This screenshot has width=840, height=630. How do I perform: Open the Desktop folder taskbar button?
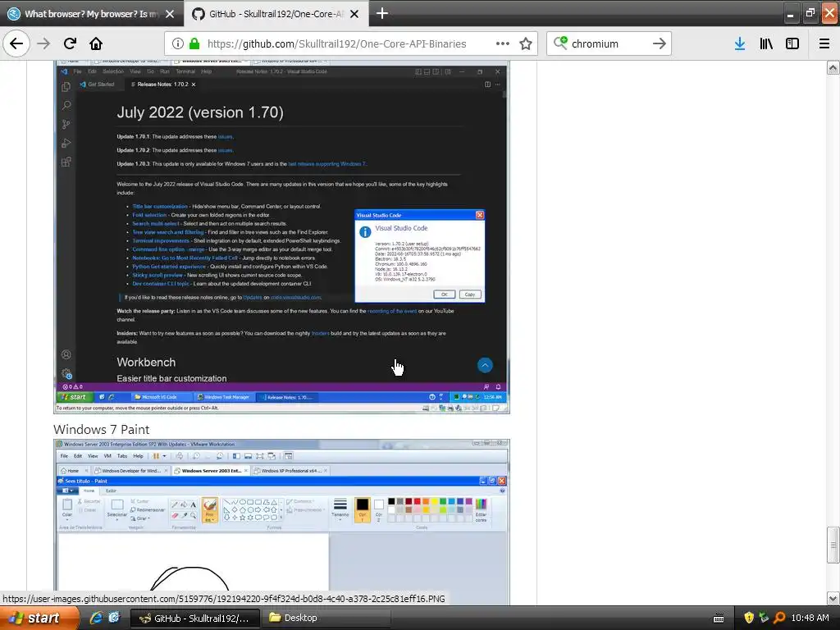pyautogui.click(x=326, y=619)
